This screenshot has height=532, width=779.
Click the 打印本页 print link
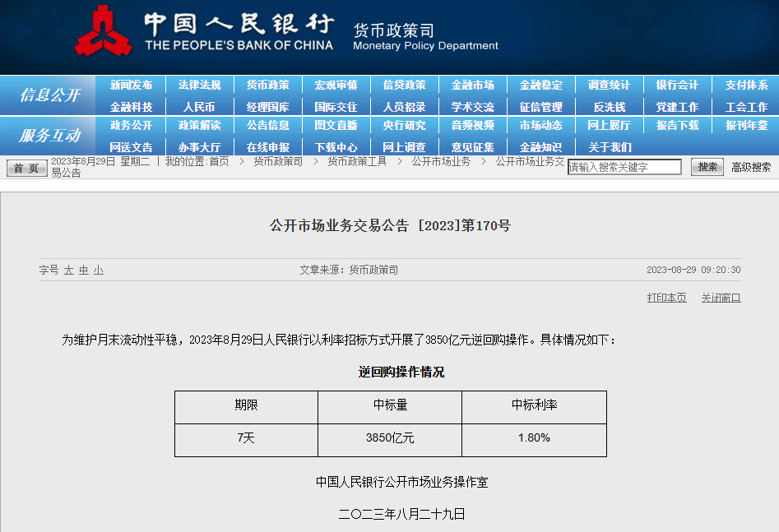666,298
